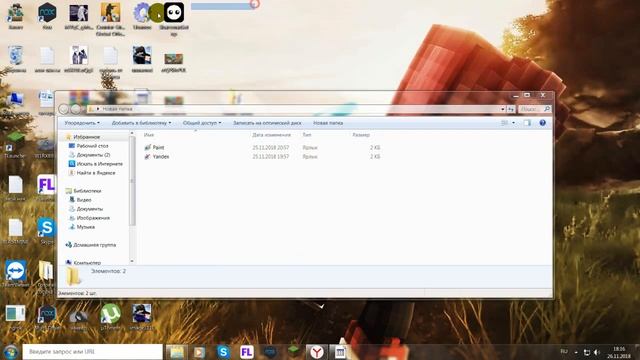Select Counter-Strike Global Offensive desktop icon

(x=110, y=19)
